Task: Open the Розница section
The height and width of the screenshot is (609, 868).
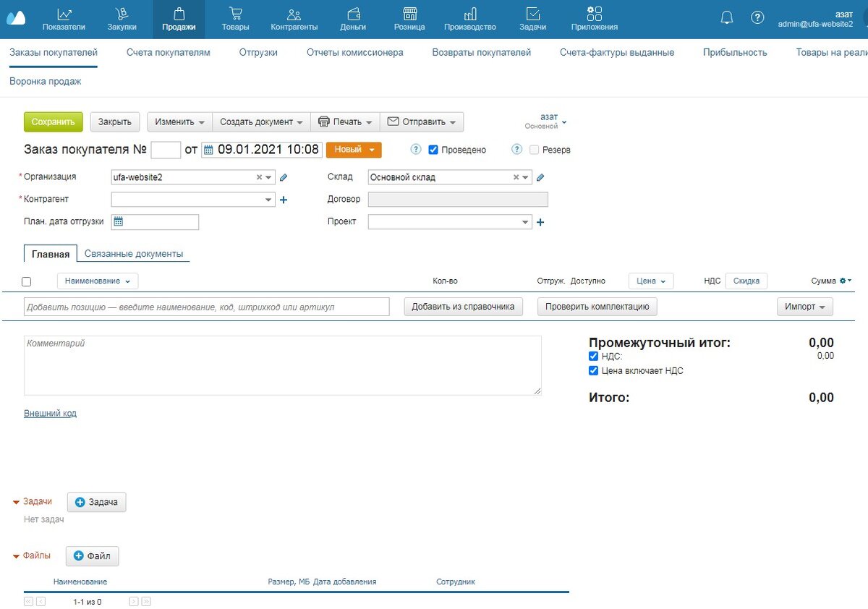Action: (x=409, y=20)
